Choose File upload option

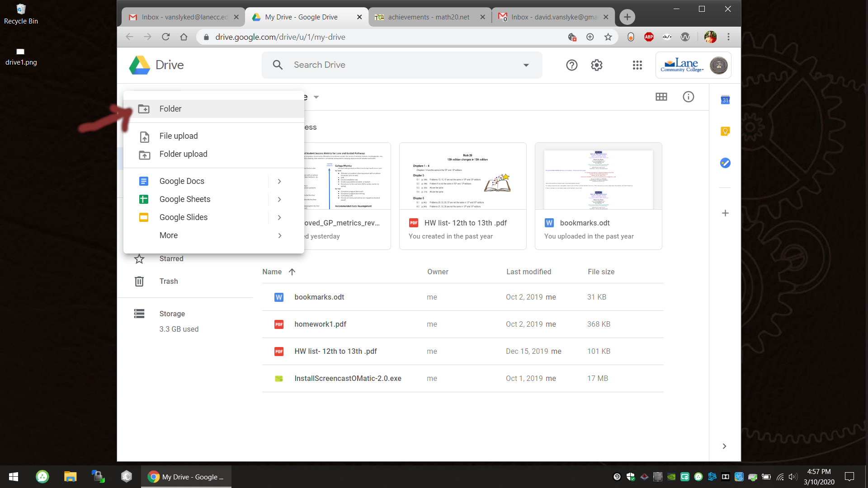(x=213, y=136)
